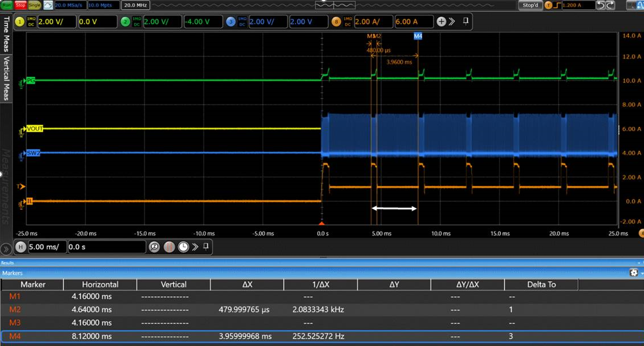Edit the 5.00 ms/ timebase field
Viewport: 644px width, 346px height.
pos(47,247)
